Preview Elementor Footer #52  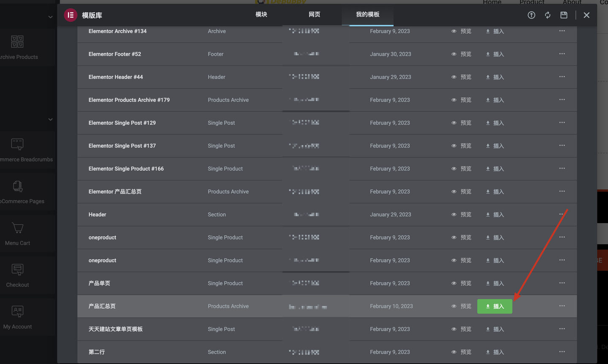point(461,54)
